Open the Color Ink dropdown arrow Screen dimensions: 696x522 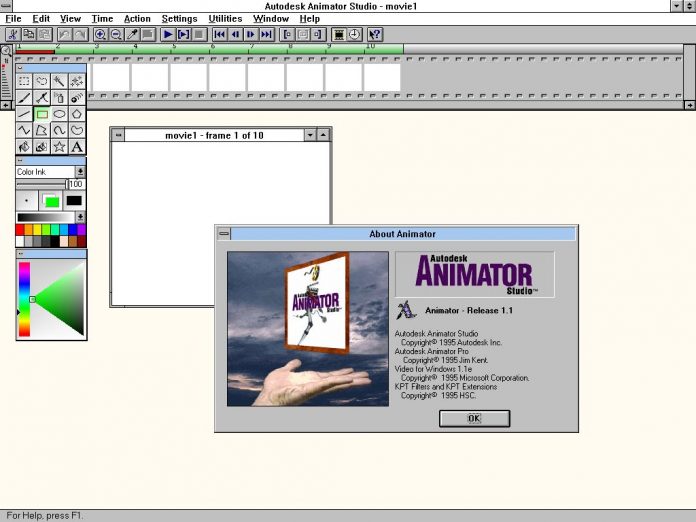point(80,172)
